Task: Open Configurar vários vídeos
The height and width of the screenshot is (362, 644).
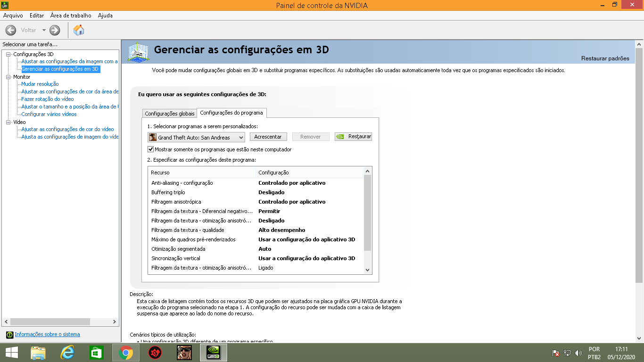Action: coord(49,114)
